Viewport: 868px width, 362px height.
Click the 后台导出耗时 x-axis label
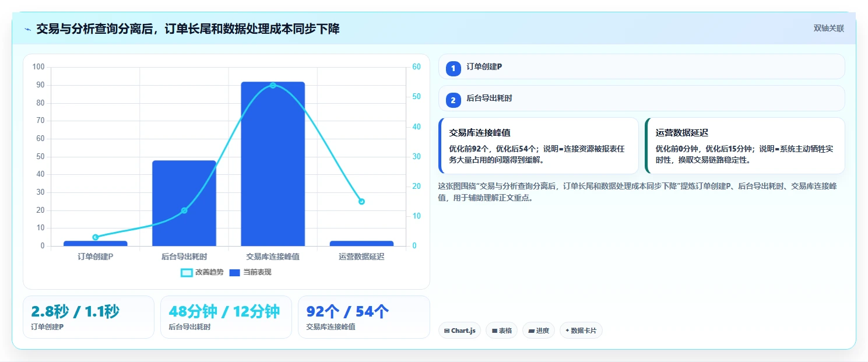click(184, 256)
